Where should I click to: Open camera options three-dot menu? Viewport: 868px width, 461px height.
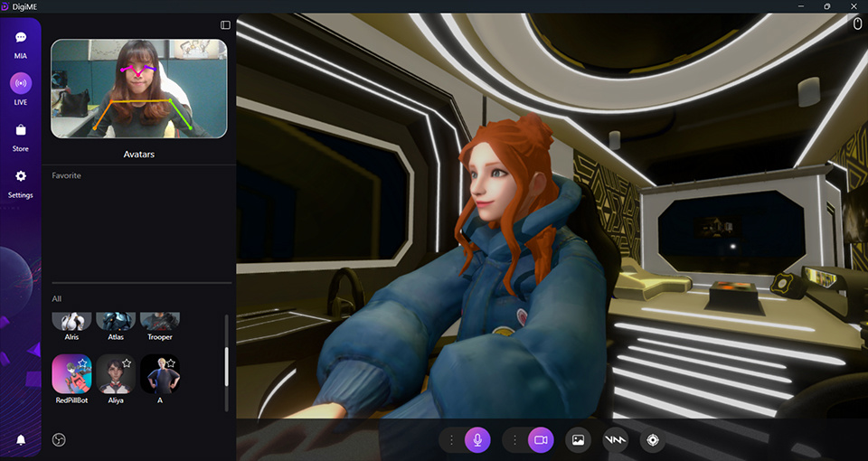[514, 440]
